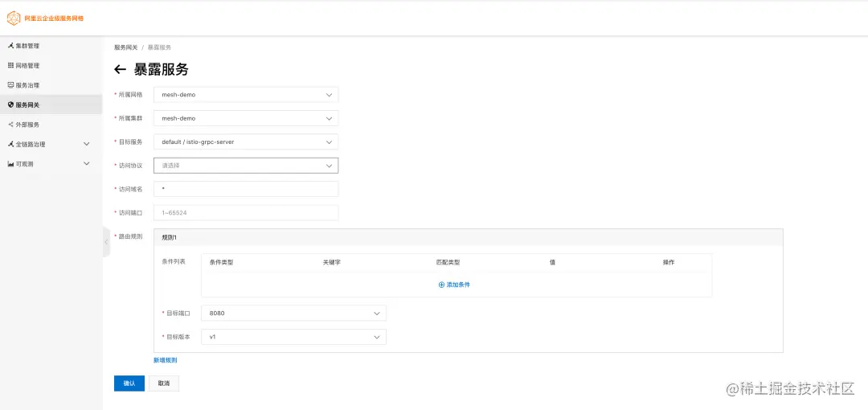The width and height of the screenshot is (868, 410).
Task: Open the 访问协议 请选择 dropdown
Action: click(246, 166)
